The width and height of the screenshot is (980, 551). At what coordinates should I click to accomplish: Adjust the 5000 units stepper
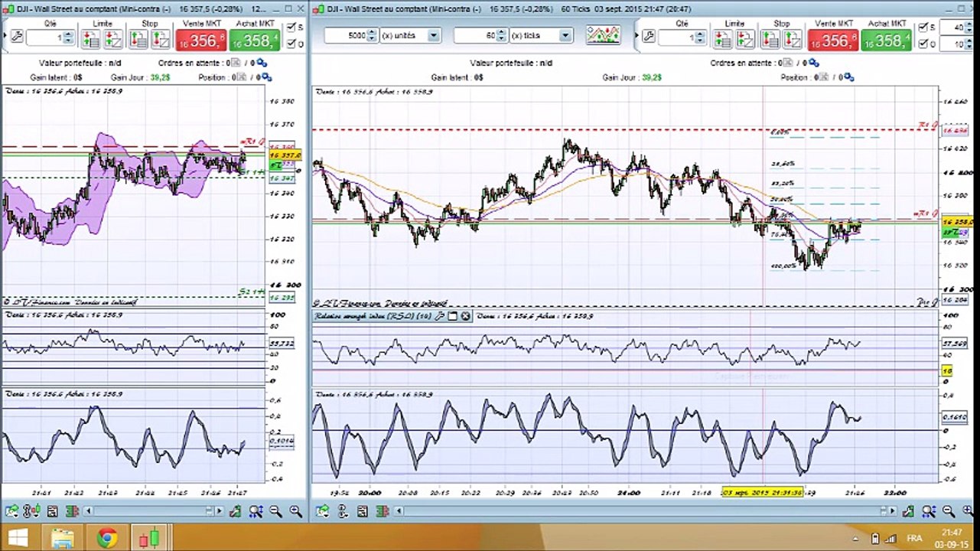[x=372, y=36]
